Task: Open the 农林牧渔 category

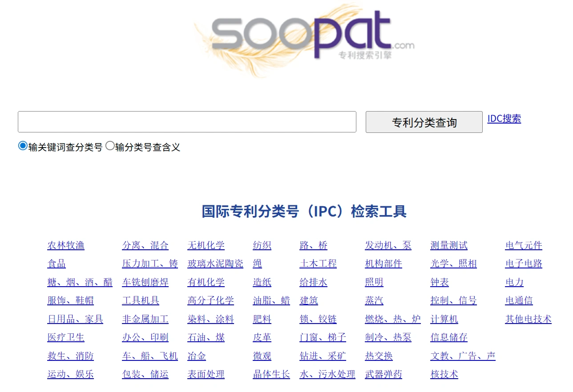Action: pos(66,245)
